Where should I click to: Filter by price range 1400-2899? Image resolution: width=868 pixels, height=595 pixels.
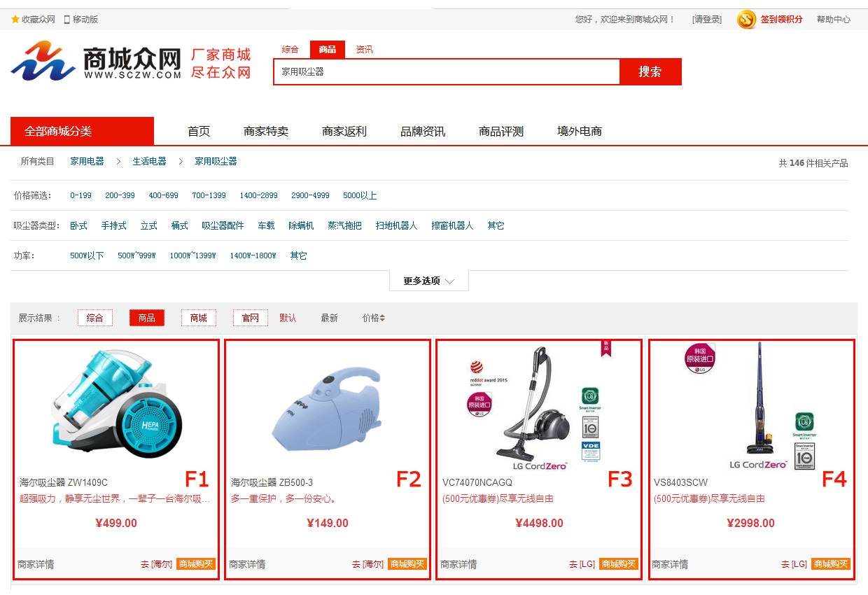pos(258,195)
